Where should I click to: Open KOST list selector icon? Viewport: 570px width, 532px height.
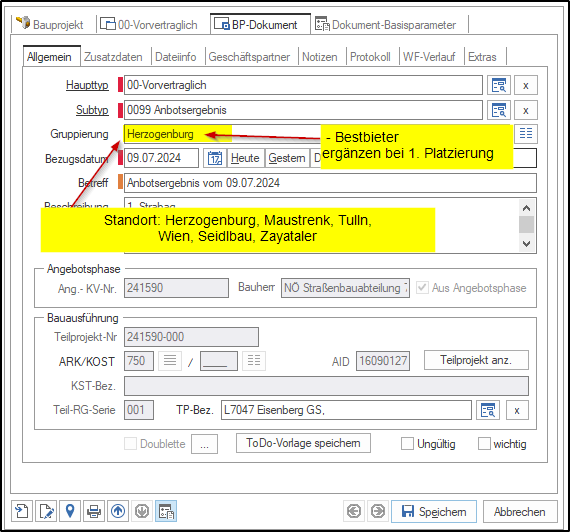coord(254,361)
